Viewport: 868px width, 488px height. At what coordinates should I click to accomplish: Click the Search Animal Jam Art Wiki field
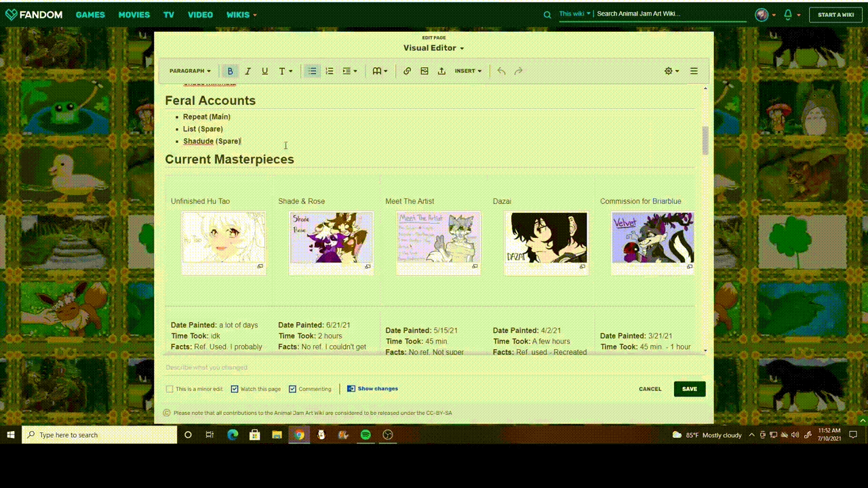pos(669,14)
